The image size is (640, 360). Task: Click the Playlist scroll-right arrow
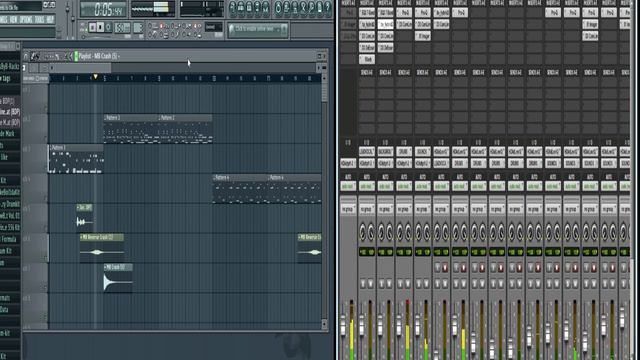pyautogui.click(x=319, y=68)
